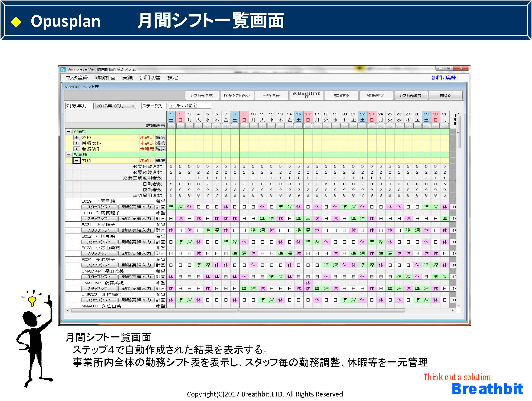Click the window maximize button
532x401 pixels.
(449, 68)
